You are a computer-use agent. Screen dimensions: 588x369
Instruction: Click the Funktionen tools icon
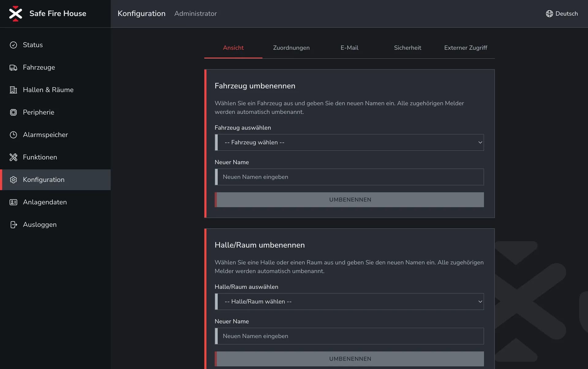pyautogui.click(x=13, y=157)
